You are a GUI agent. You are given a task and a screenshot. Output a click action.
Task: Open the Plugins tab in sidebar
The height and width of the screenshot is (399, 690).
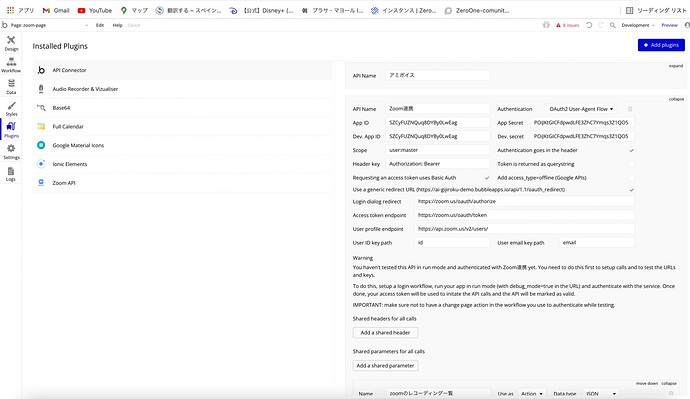click(x=11, y=130)
